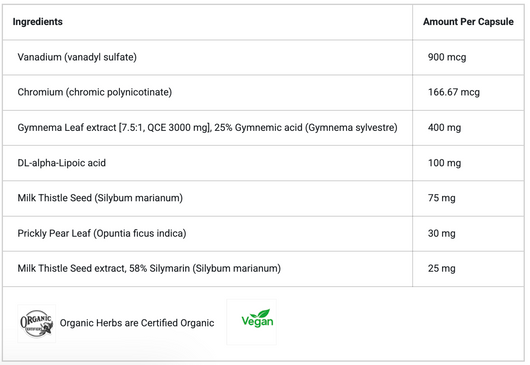
Task: Select the Prickly Pear Leaf ingredient
Action: 102,233
